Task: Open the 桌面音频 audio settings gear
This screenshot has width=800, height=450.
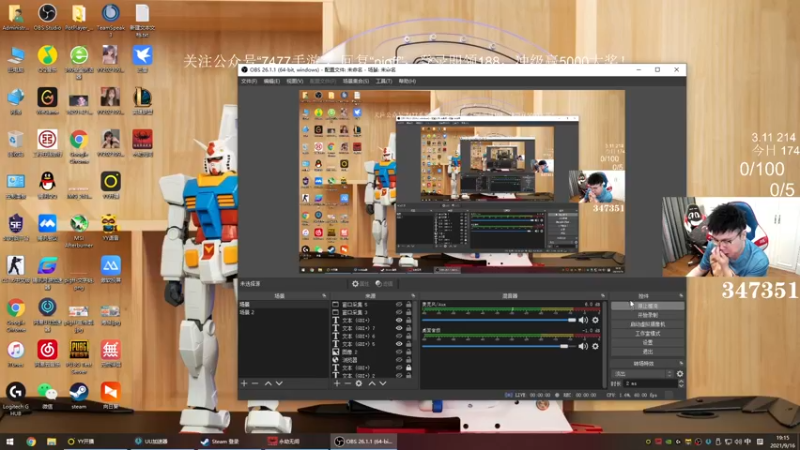Action: 595,346
